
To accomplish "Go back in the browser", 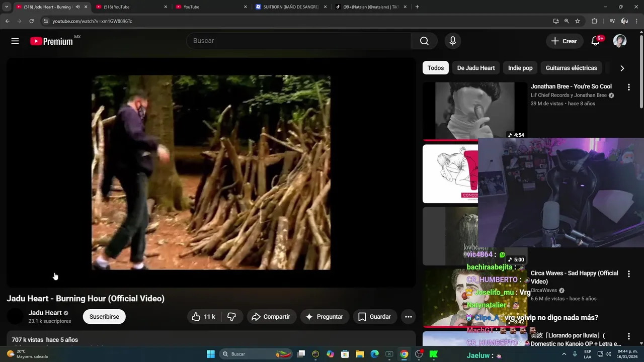I will 7,21.
